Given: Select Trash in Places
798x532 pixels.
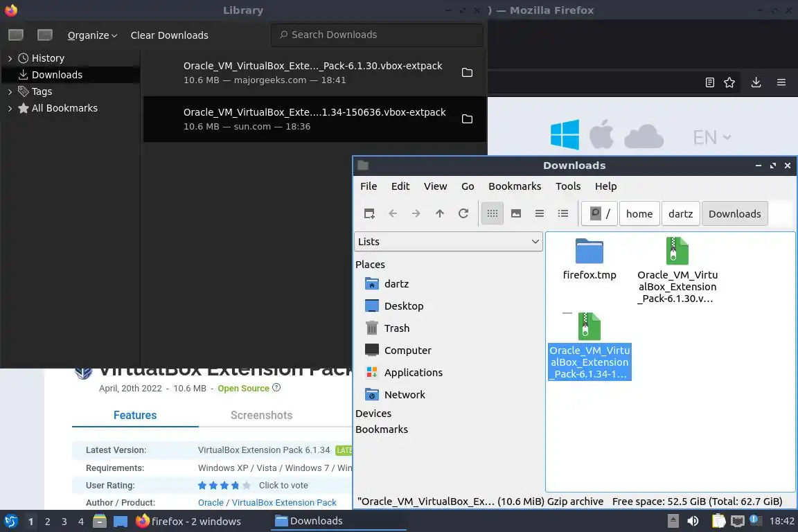Looking at the screenshot, I should 387,328.
